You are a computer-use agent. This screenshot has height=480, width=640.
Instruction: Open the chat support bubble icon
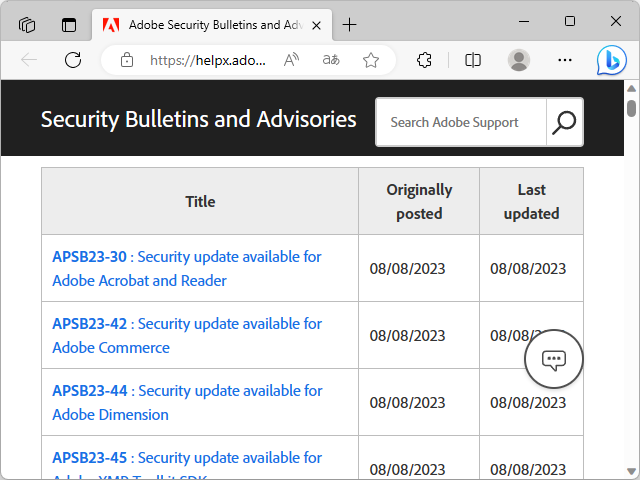coord(554,360)
